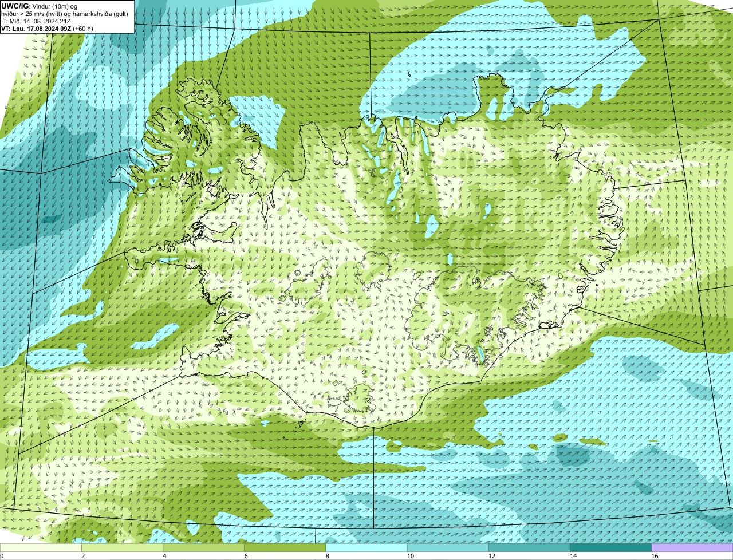Click the legend scale label '10'
The height and width of the screenshot is (560, 733).
click(410, 556)
